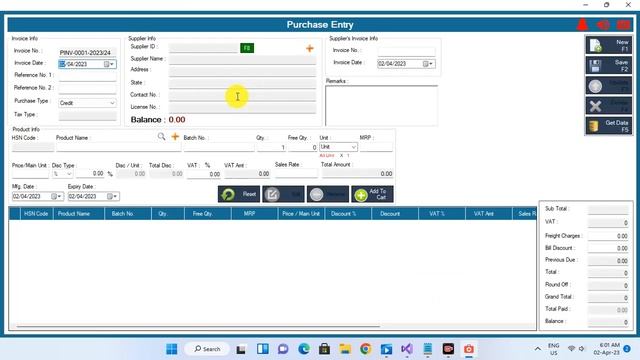Image resolution: width=640 pixels, height=360 pixels.
Task: Click the Price/Main Unit input field
Action: point(30,174)
